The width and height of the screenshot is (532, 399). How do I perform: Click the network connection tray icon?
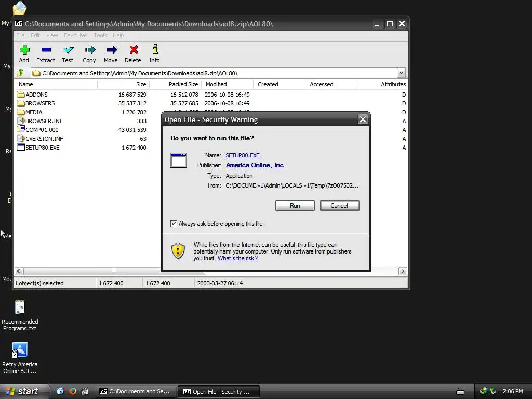[x=484, y=391]
